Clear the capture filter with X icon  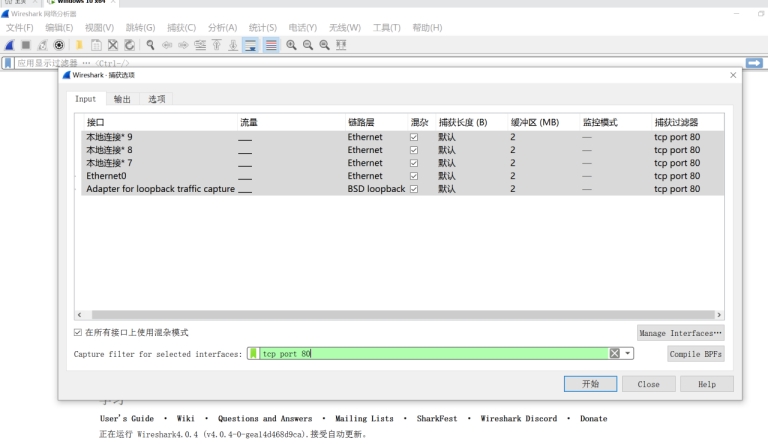click(614, 353)
